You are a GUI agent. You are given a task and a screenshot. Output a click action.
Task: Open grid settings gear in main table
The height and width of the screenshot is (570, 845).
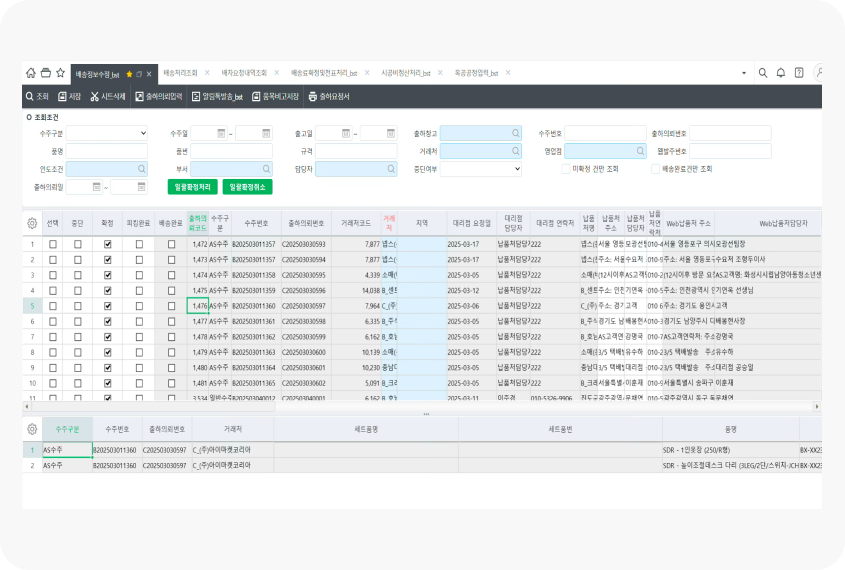(32, 223)
